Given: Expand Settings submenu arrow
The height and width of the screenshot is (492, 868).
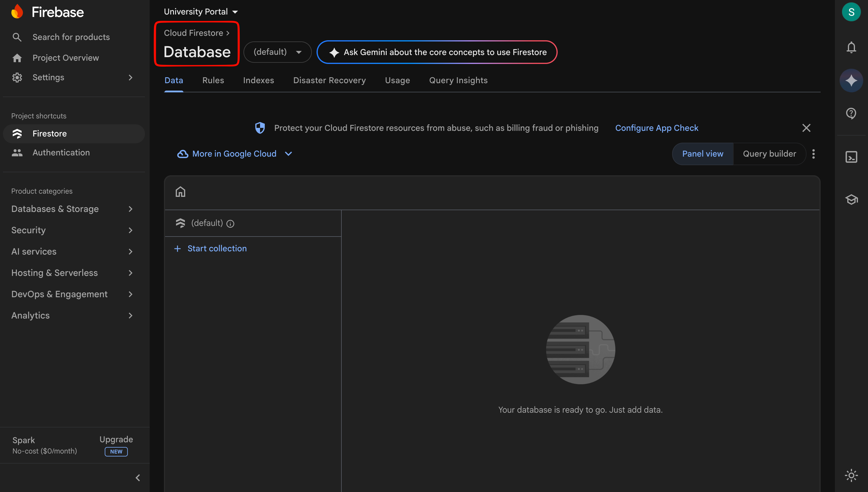Looking at the screenshot, I should click(x=130, y=77).
